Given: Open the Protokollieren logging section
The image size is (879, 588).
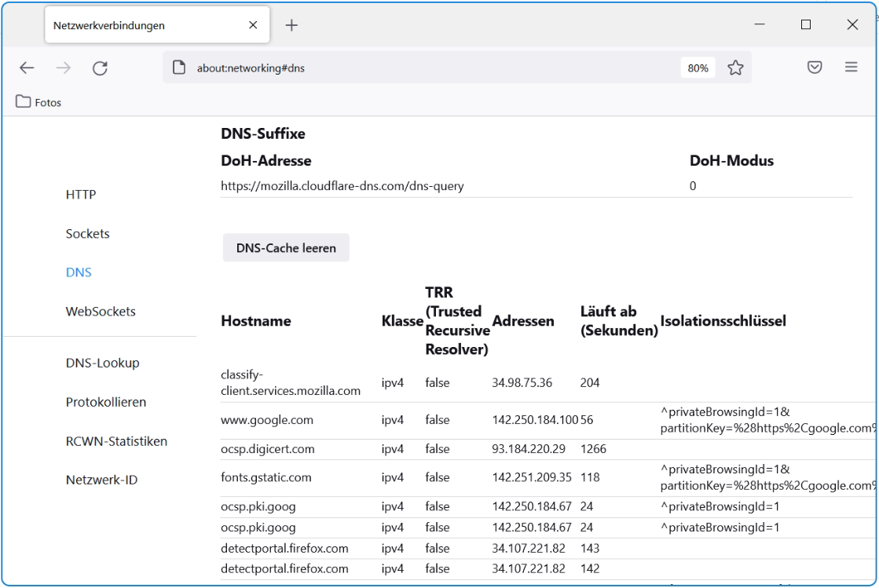Looking at the screenshot, I should (106, 402).
